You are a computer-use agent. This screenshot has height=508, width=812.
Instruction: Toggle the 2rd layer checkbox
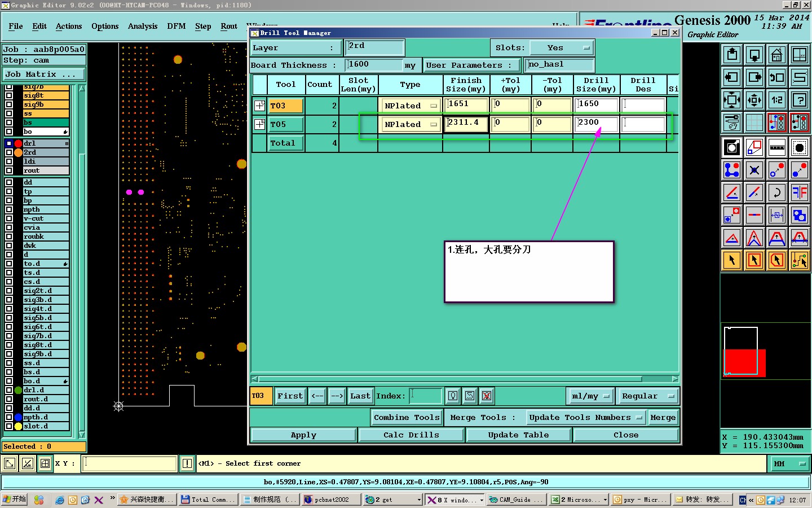pos(9,152)
